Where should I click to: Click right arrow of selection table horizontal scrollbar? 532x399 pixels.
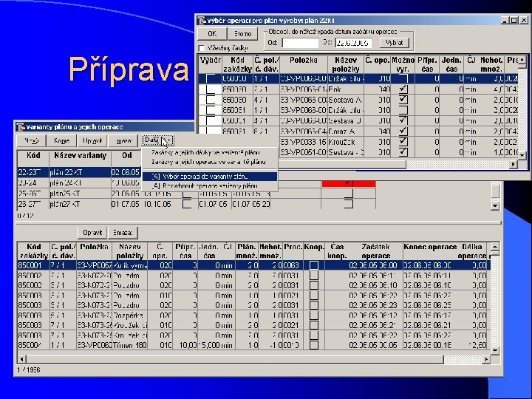(x=514, y=165)
